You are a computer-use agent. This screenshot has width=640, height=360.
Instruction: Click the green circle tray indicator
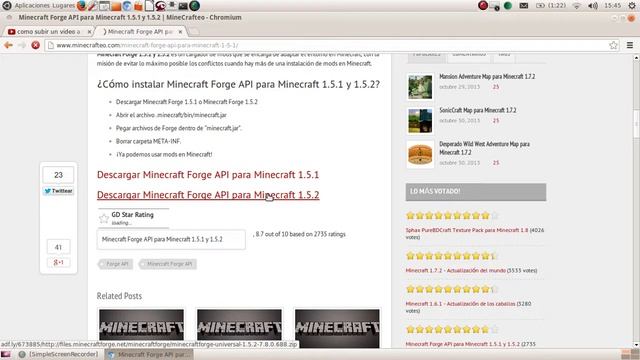[508, 6]
